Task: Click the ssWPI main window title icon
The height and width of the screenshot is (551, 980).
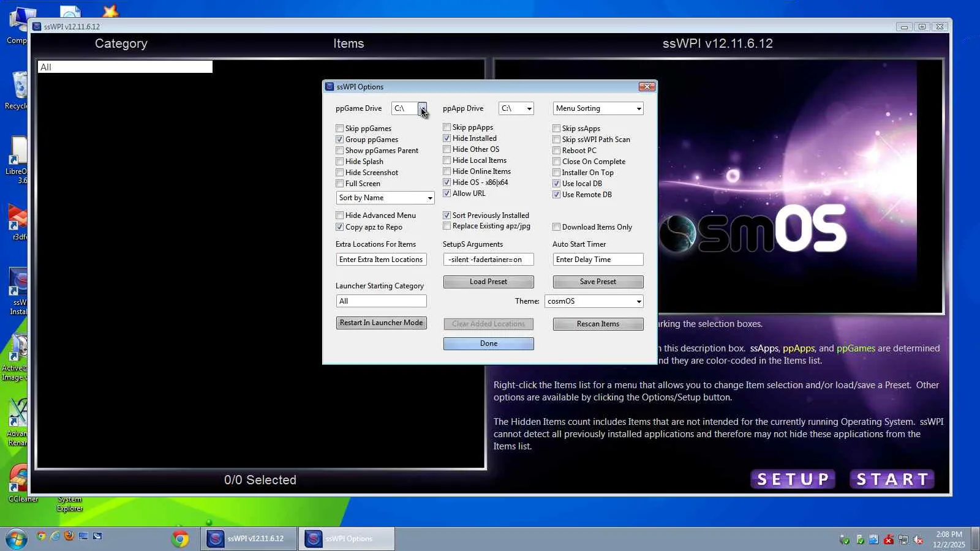Action: coord(37,26)
